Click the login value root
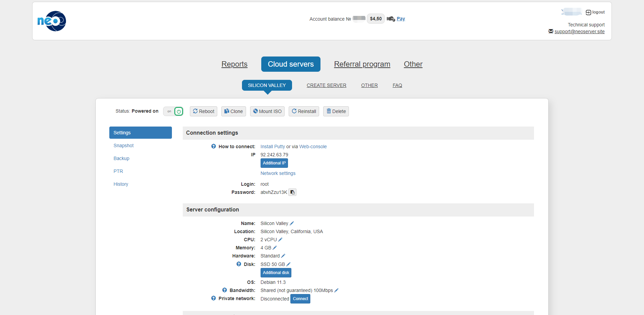644x315 pixels. (x=265, y=184)
